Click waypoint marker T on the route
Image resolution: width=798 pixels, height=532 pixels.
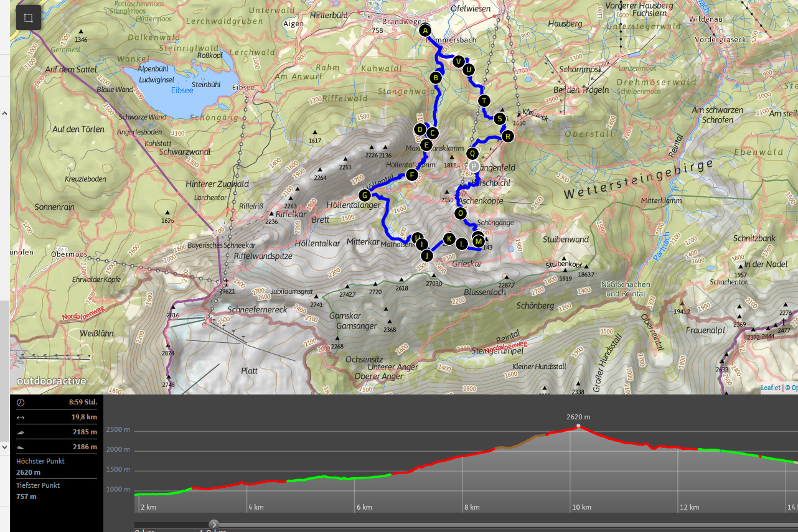coord(484,101)
